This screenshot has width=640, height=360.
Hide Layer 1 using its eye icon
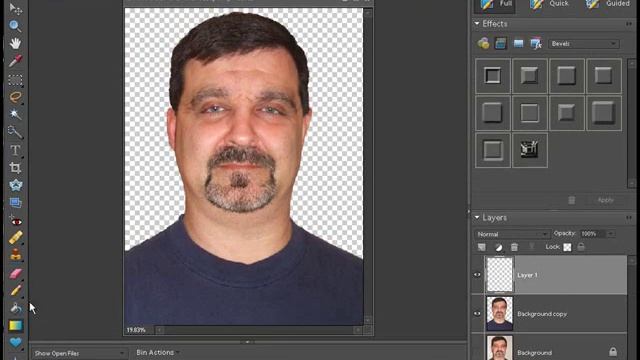pos(477,275)
